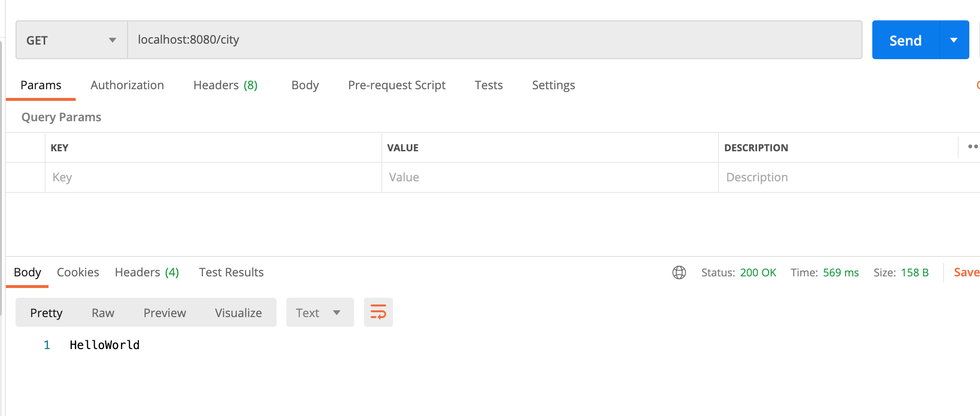Viewport: 980px width, 416px height.
Task: Open the Send button dropdown arrow
Action: click(x=954, y=40)
